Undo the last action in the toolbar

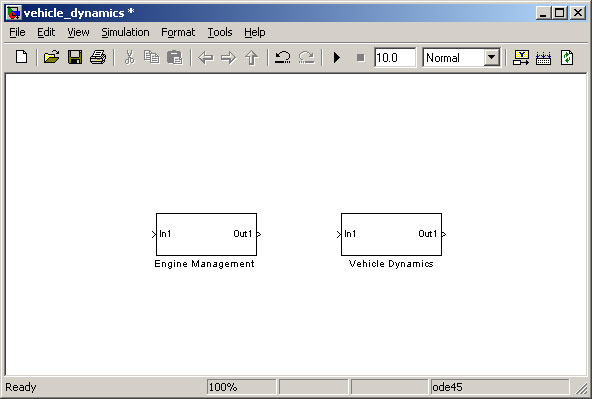click(x=282, y=57)
